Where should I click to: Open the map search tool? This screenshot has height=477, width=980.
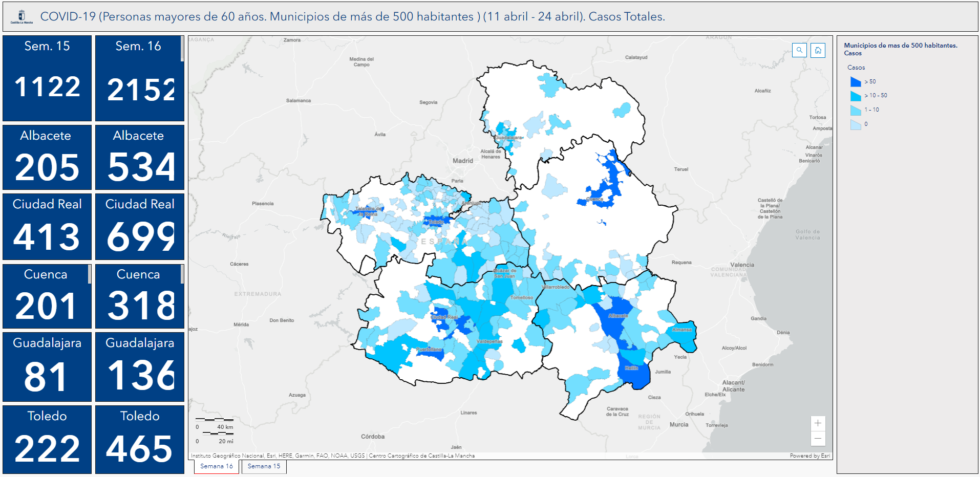coord(799,50)
